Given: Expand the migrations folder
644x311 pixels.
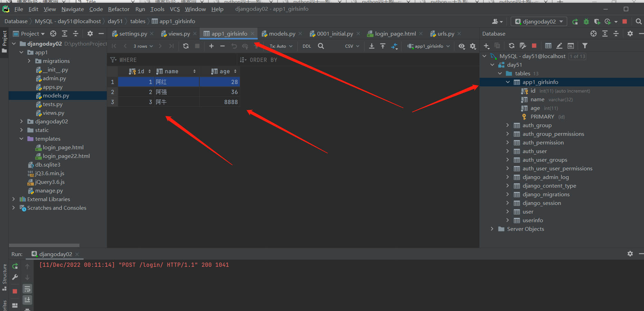Looking at the screenshot, I should (29, 61).
